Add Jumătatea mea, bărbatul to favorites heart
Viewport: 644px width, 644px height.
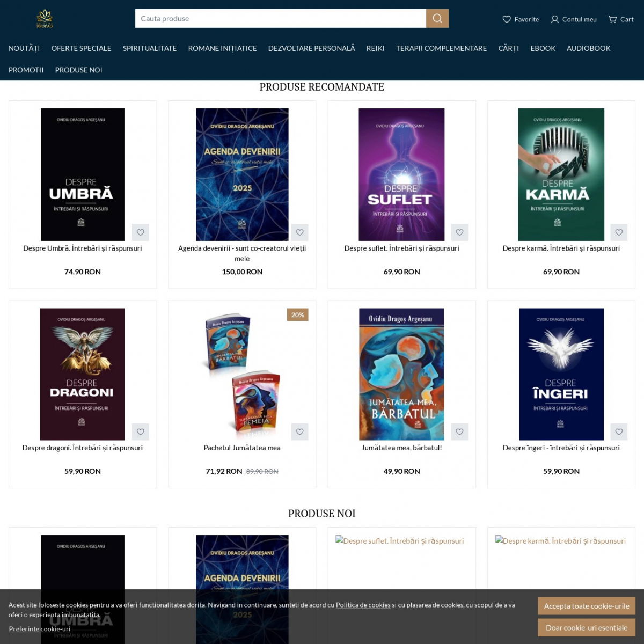pyautogui.click(x=460, y=432)
